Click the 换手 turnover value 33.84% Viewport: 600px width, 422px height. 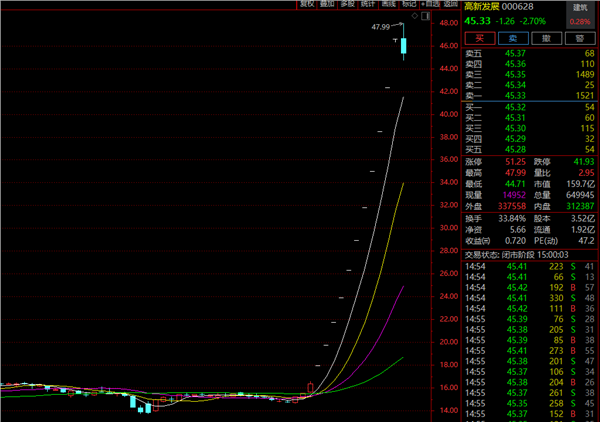coord(512,219)
